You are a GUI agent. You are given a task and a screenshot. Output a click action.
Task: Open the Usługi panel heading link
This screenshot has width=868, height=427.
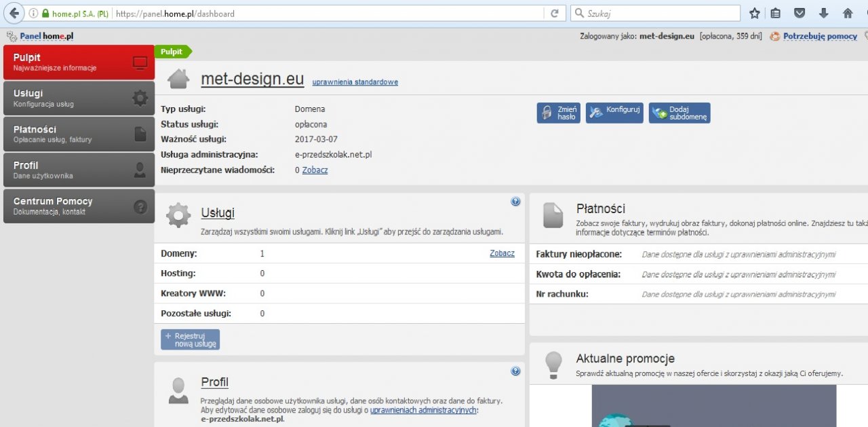tap(218, 213)
